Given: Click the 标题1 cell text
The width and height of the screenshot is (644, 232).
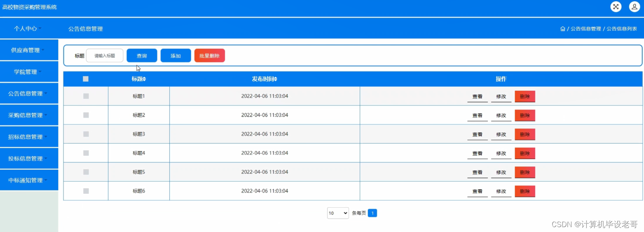Looking at the screenshot, I should click(139, 96).
